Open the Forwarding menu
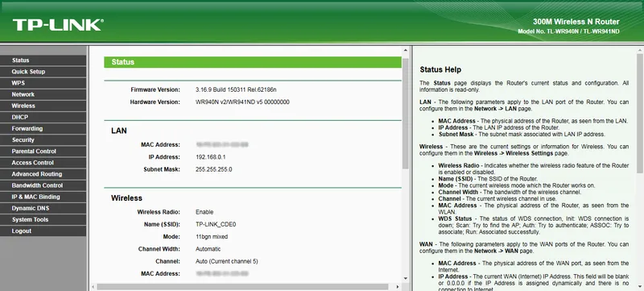This screenshot has height=291, width=644. tap(43, 129)
